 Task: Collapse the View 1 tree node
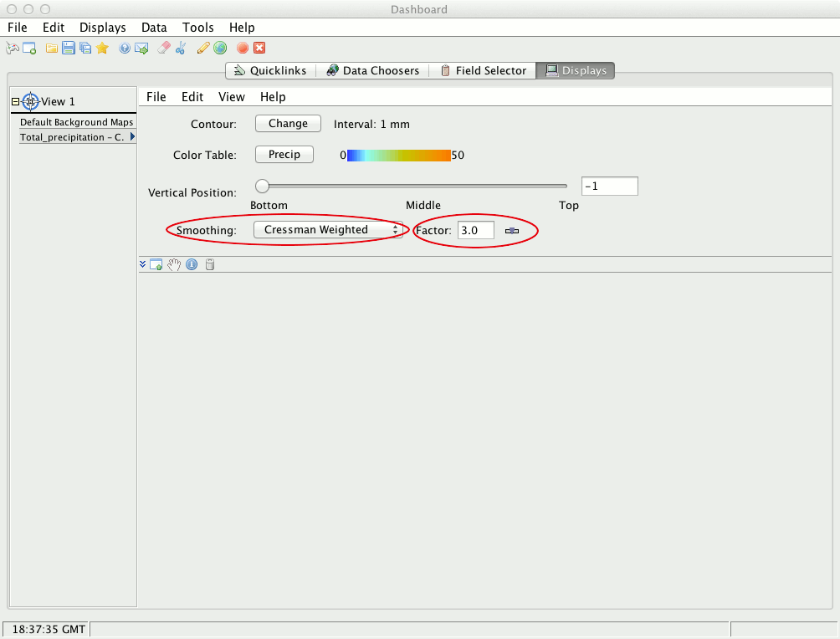[15, 101]
